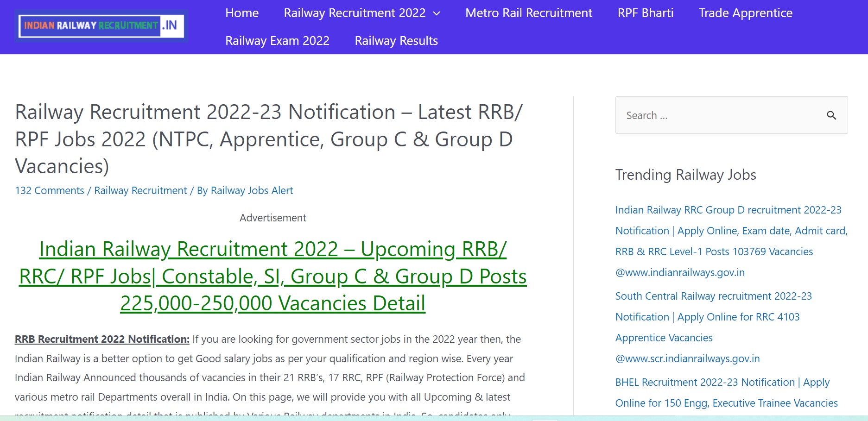Image resolution: width=868 pixels, height=421 pixels.
Task: Open the Home menu item
Action: (242, 13)
